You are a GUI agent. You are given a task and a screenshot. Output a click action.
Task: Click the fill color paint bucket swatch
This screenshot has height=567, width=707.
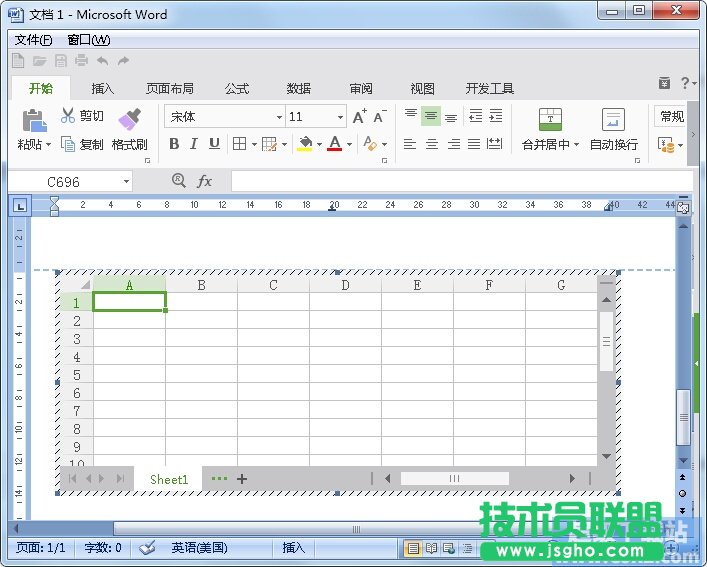click(x=305, y=144)
